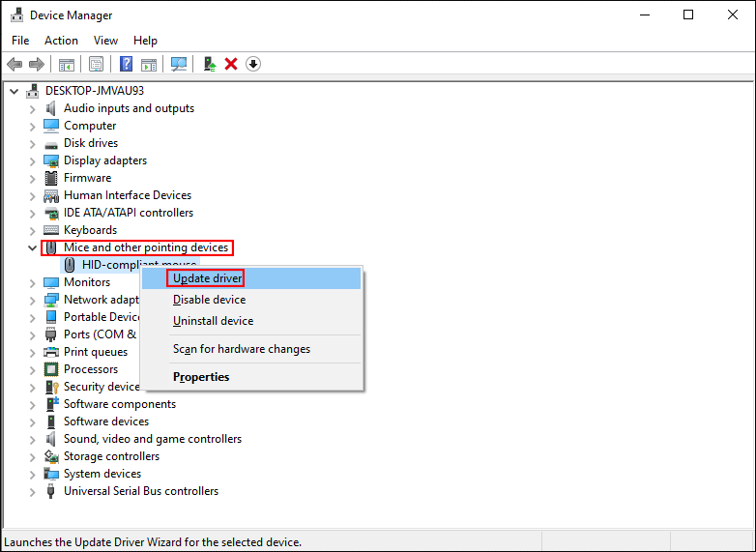Click the Display adapters category icon

[x=50, y=160]
